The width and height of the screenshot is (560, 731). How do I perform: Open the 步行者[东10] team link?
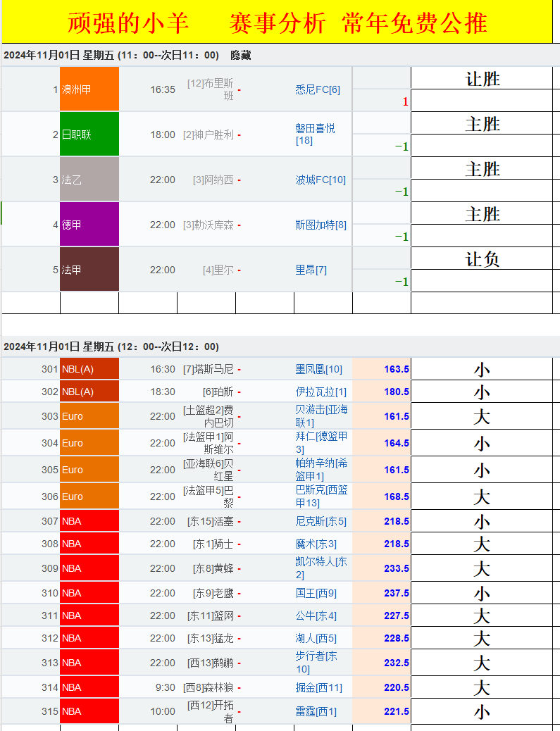pyautogui.click(x=316, y=663)
